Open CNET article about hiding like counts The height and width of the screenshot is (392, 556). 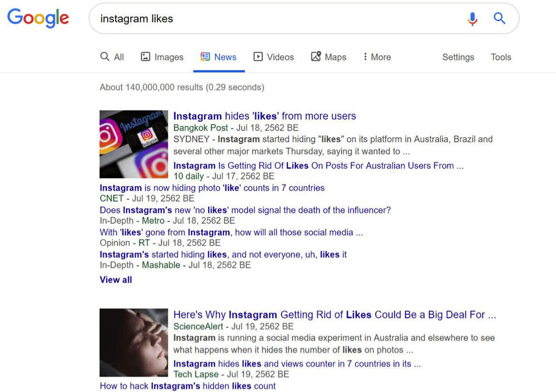[x=212, y=188]
